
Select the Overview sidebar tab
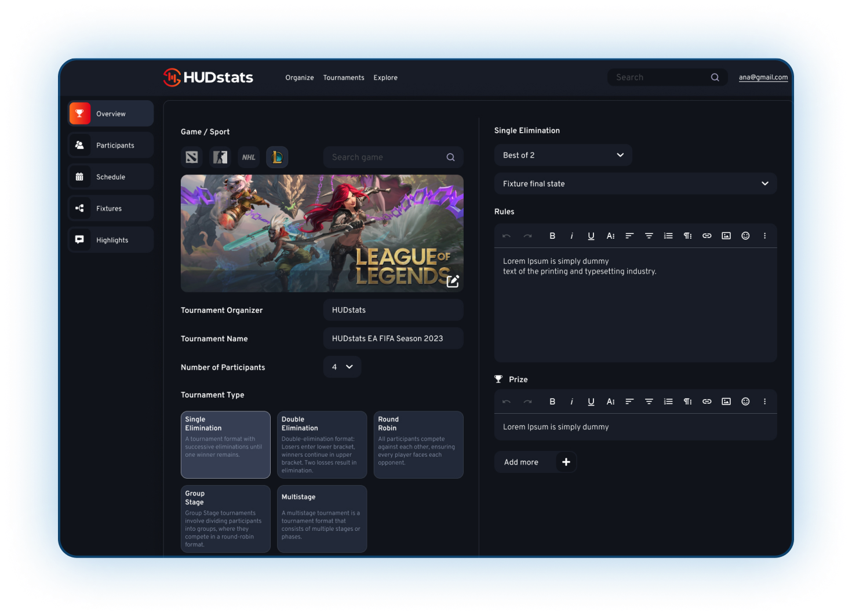pos(111,114)
